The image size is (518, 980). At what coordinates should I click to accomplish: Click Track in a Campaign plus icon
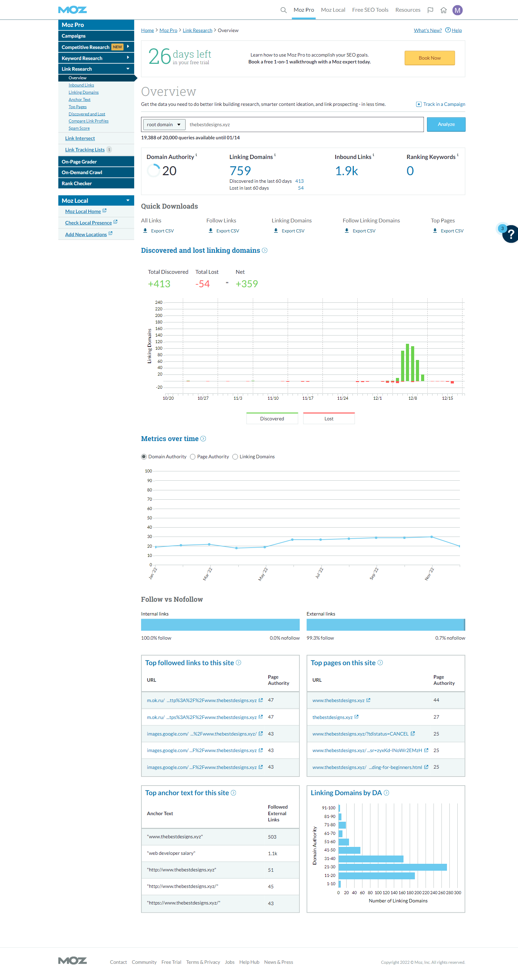click(x=418, y=104)
